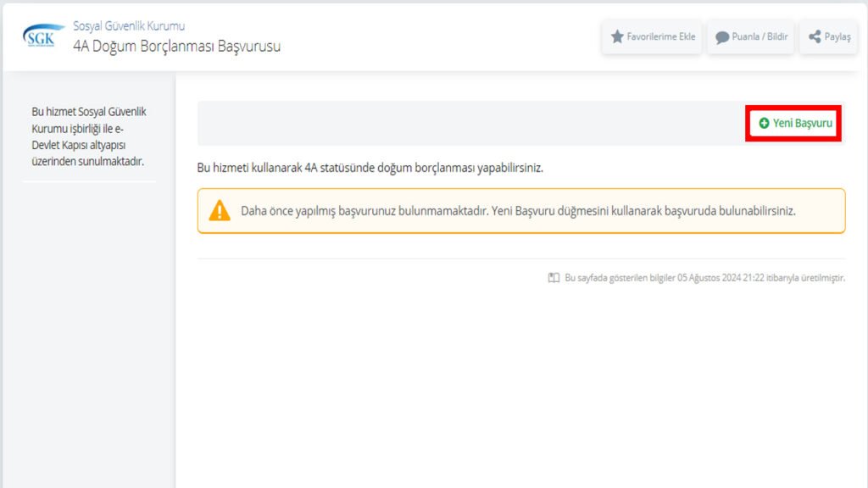Open Puanla / Bildir feedback button
The width and height of the screenshot is (868, 488).
(x=751, y=37)
